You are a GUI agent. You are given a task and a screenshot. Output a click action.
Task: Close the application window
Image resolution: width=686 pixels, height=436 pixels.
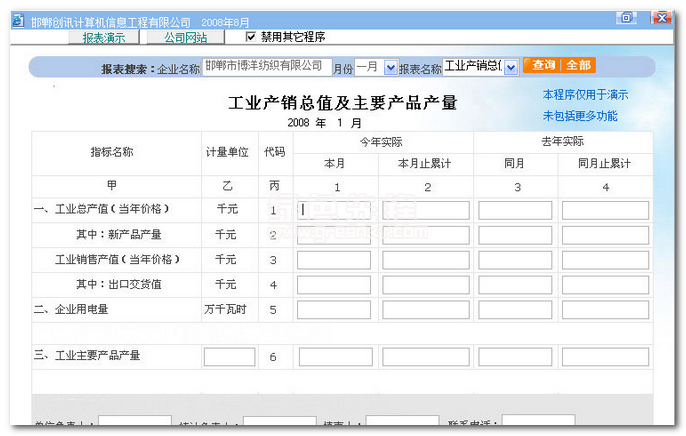coord(660,17)
